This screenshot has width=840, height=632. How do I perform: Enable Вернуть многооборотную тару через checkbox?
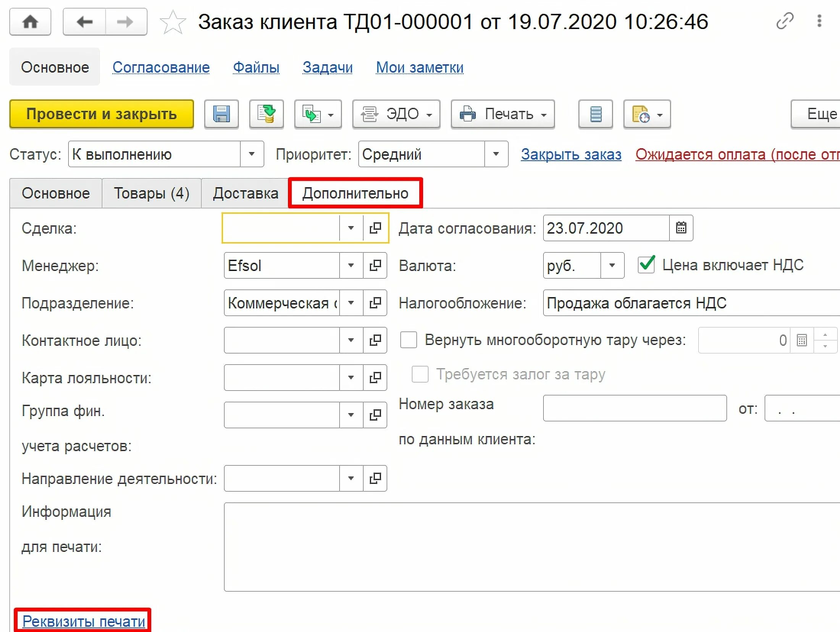(x=409, y=340)
